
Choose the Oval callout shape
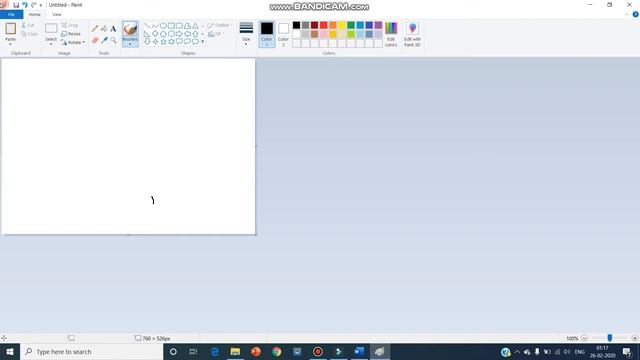[187, 42]
